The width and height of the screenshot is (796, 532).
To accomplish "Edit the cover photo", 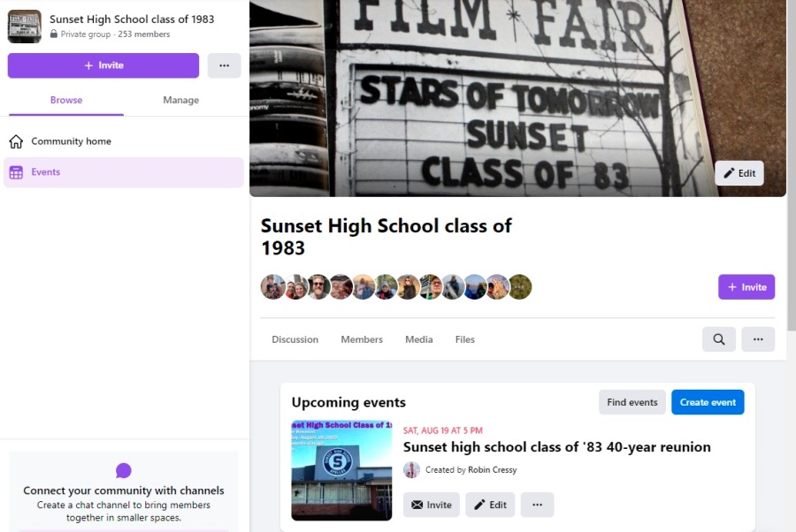I will click(739, 173).
